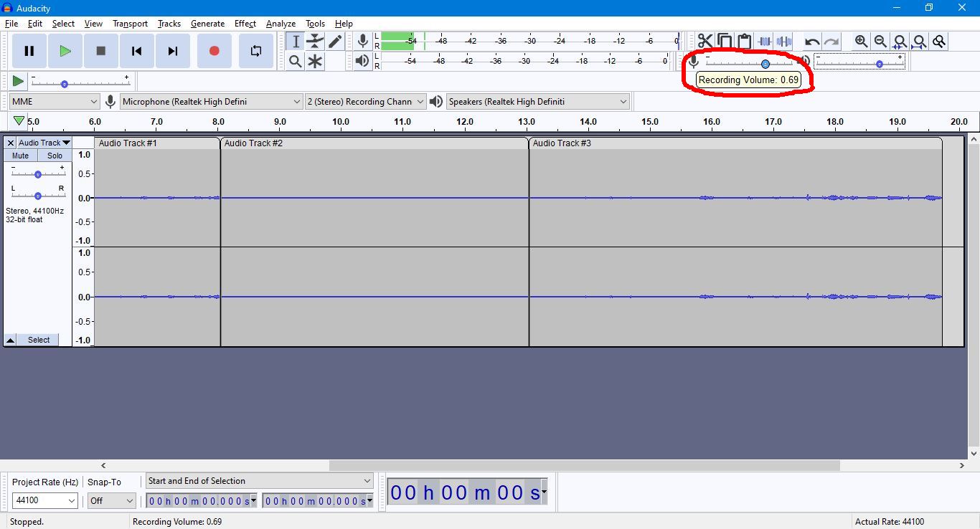Open the Tools menu

coord(315,24)
